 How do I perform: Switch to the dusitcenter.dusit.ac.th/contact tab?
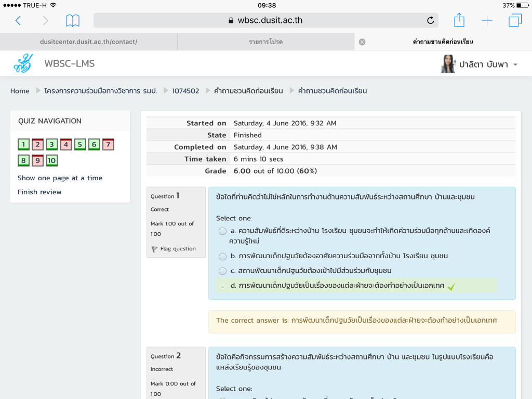pos(88,42)
